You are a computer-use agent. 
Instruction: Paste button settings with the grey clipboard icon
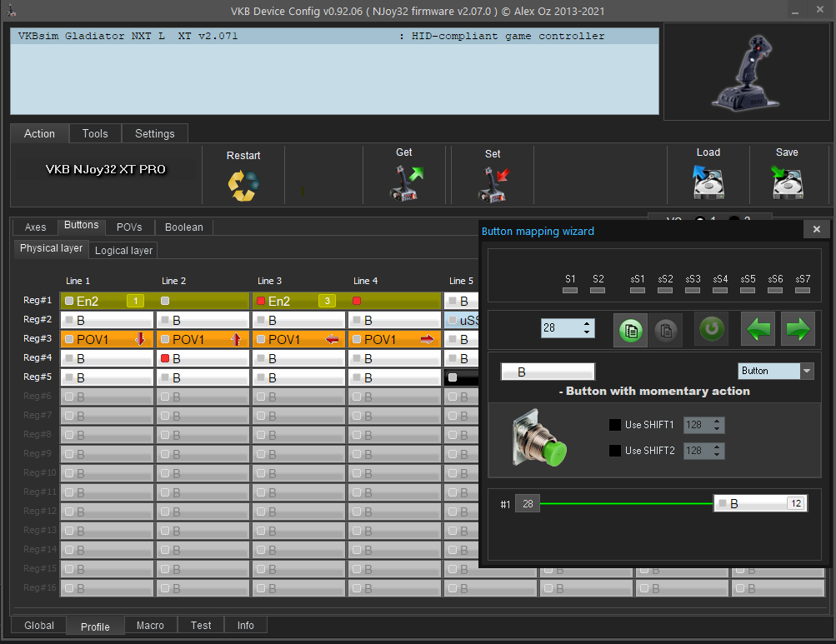(665, 330)
